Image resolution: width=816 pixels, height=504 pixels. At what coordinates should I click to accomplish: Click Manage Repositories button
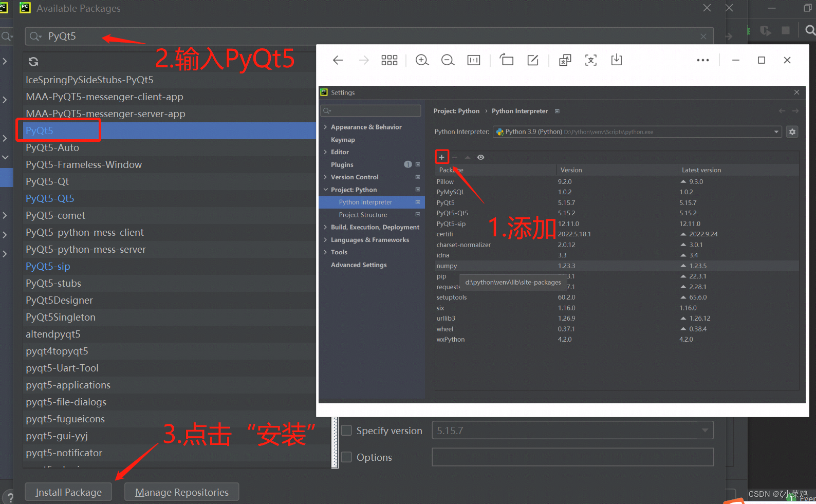(x=182, y=492)
